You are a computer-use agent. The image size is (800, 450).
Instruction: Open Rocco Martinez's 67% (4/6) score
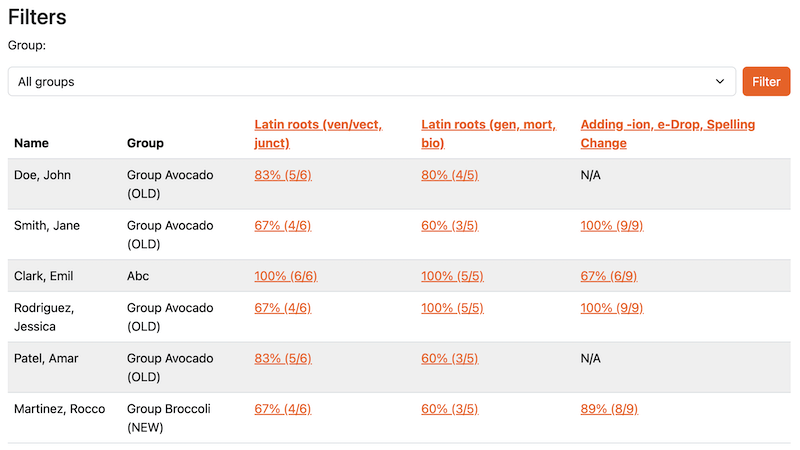pyautogui.click(x=283, y=409)
